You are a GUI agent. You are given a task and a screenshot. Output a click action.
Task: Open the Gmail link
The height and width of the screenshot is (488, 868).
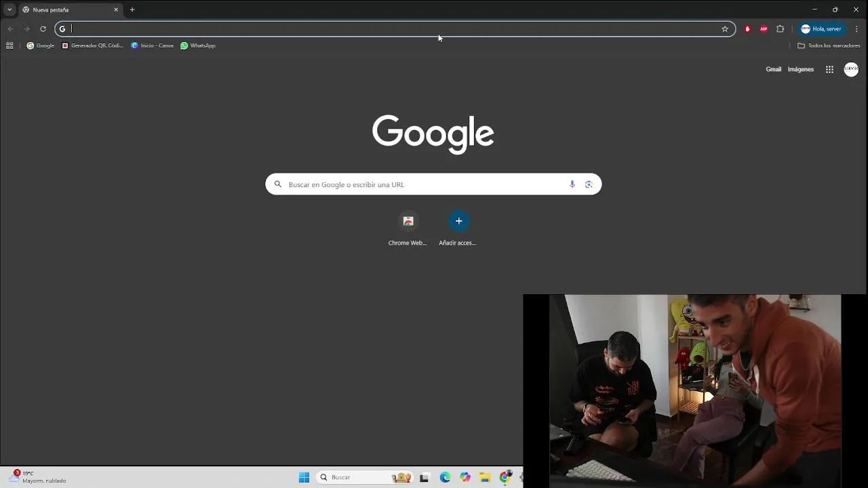(773, 69)
